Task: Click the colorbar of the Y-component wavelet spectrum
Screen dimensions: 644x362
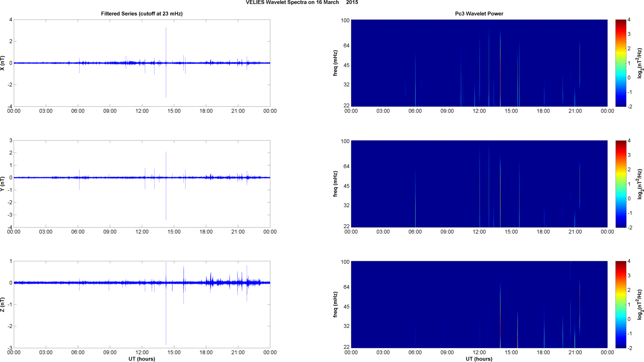Action: coord(621,184)
